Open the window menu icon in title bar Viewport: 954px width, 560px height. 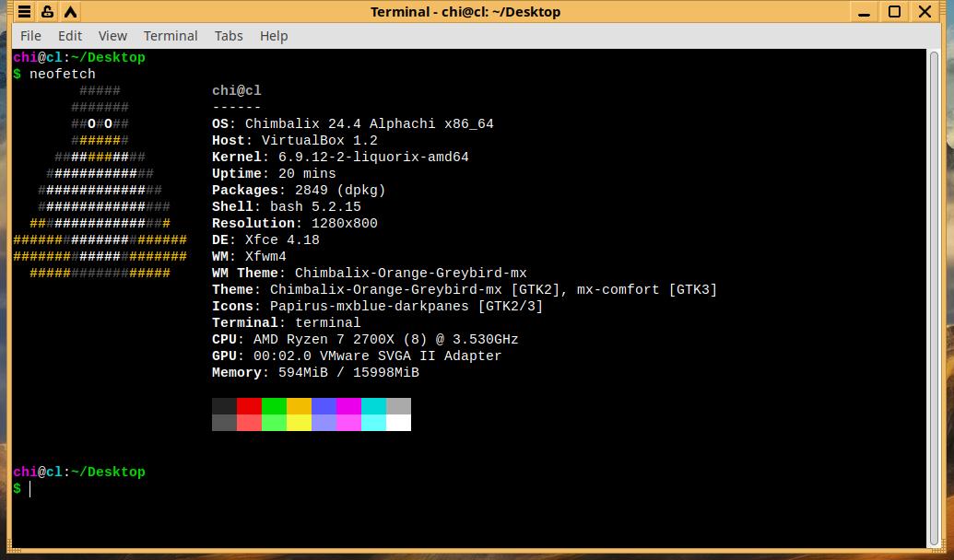24,12
